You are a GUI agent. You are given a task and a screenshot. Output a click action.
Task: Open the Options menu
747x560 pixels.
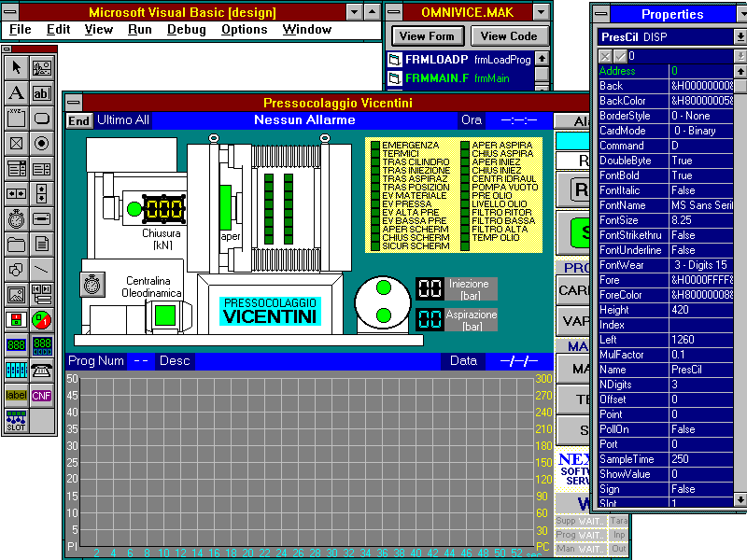pos(245,30)
